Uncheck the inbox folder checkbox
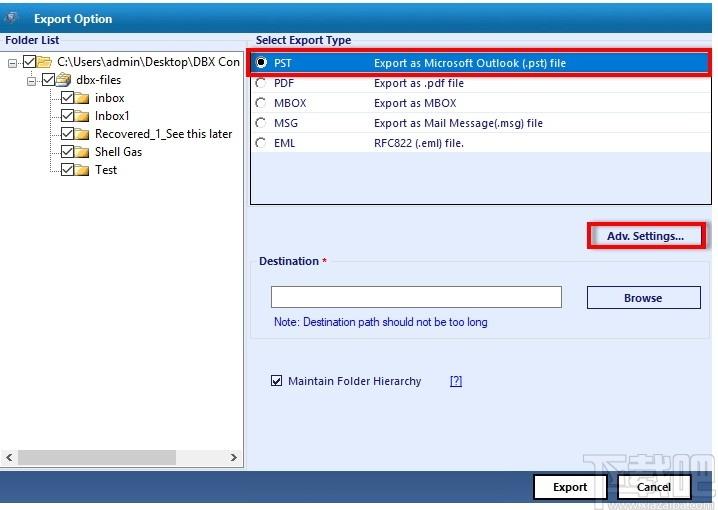The height and width of the screenshot is (510, 718). pos(67,98)
